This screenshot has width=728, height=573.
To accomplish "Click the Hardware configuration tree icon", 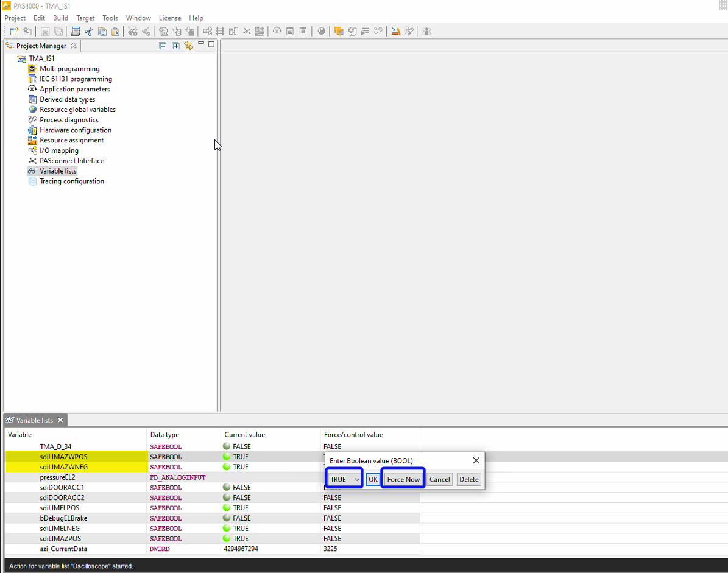I will point(32,130).
